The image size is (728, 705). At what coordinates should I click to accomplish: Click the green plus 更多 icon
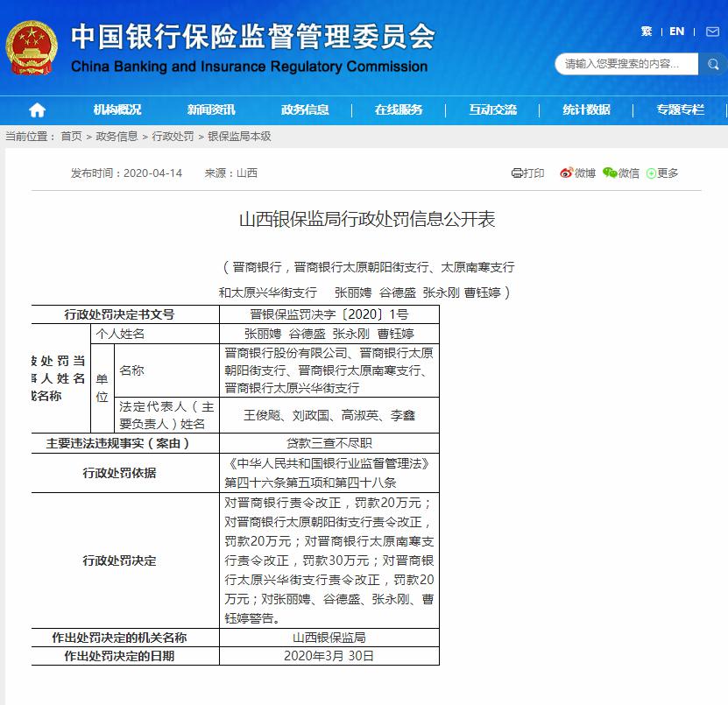coord(651,173)
